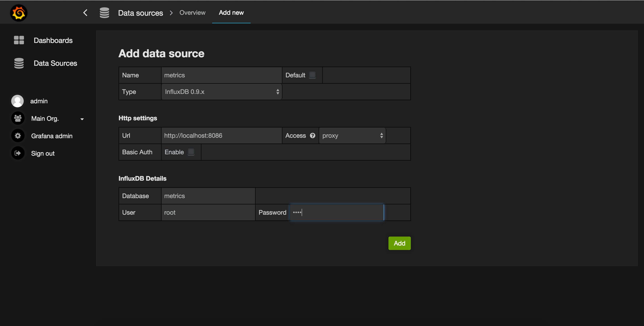
Task: Click the Add data source heading
Action: pyautogui.click(x=161, y=53)
